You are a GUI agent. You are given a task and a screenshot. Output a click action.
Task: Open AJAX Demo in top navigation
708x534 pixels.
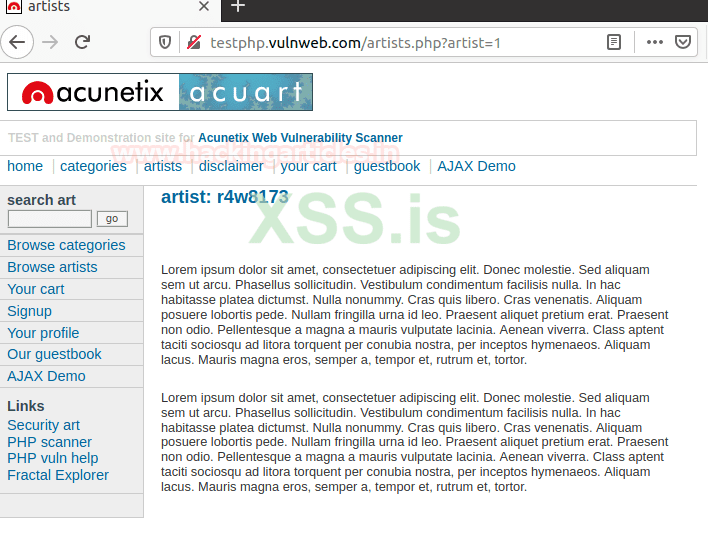pos(476,166)
